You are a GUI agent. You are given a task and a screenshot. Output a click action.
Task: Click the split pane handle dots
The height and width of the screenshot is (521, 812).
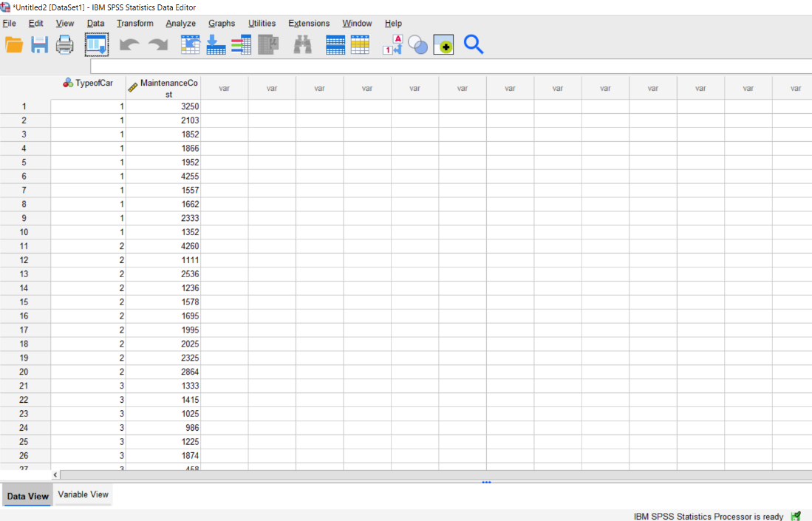(486, 482)
